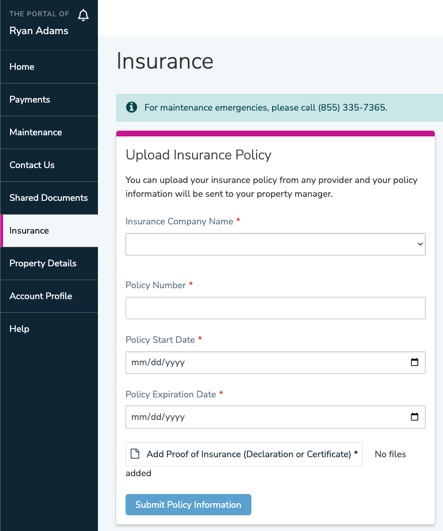Open calendar picker for Policy Expiration Date
The image size is (443, 531).
pyautogui.click(x=415, y=417)
